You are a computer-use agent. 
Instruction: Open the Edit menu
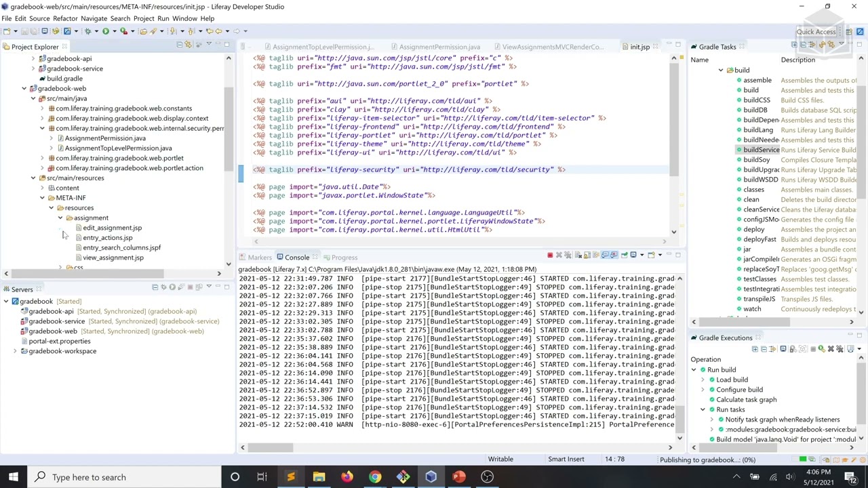pyautogui.click(x=20, y=18)
